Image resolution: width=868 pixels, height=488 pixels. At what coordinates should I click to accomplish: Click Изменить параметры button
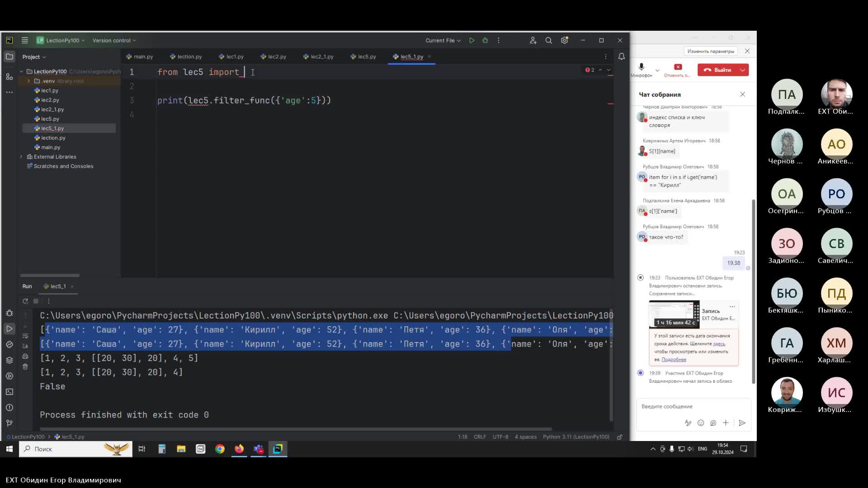tap(711, 51)
